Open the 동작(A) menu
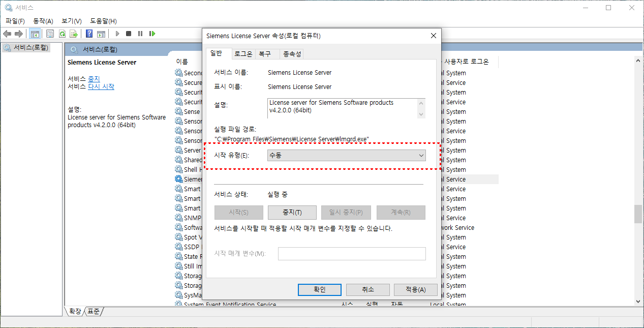Image resolution: width=644 pixels, height=328 pixels. click(x=43, y=21)
